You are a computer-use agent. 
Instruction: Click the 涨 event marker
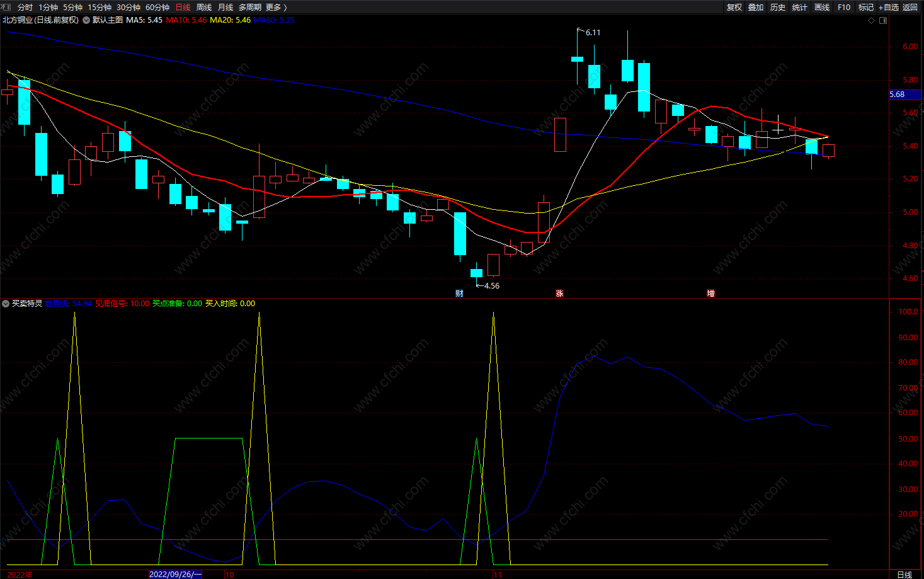tap(559, 294)
